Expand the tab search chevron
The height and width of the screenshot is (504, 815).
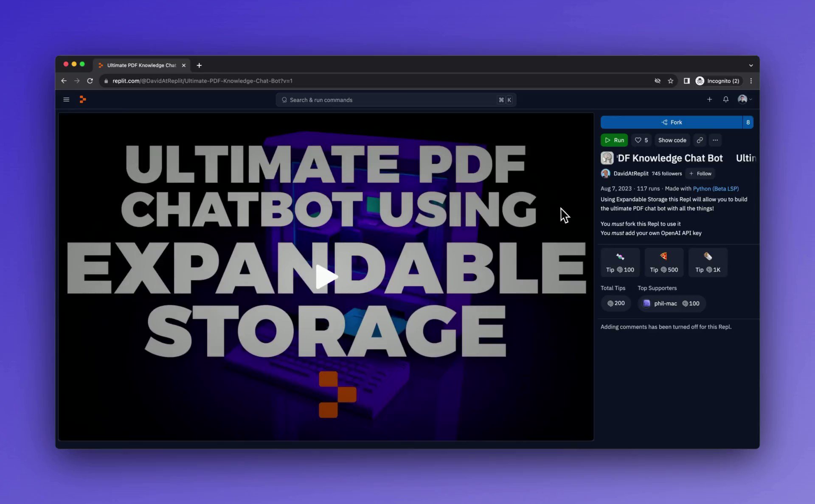(751, 65)
